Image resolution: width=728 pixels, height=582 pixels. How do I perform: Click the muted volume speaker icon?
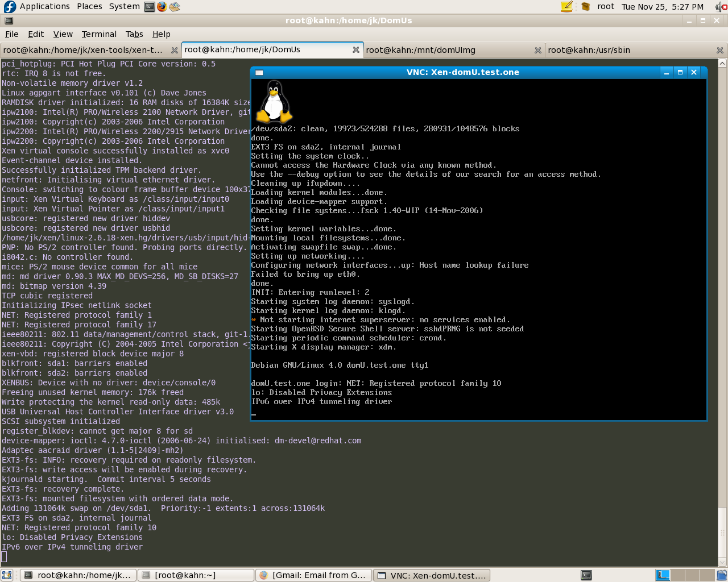(x=720, y=7)
